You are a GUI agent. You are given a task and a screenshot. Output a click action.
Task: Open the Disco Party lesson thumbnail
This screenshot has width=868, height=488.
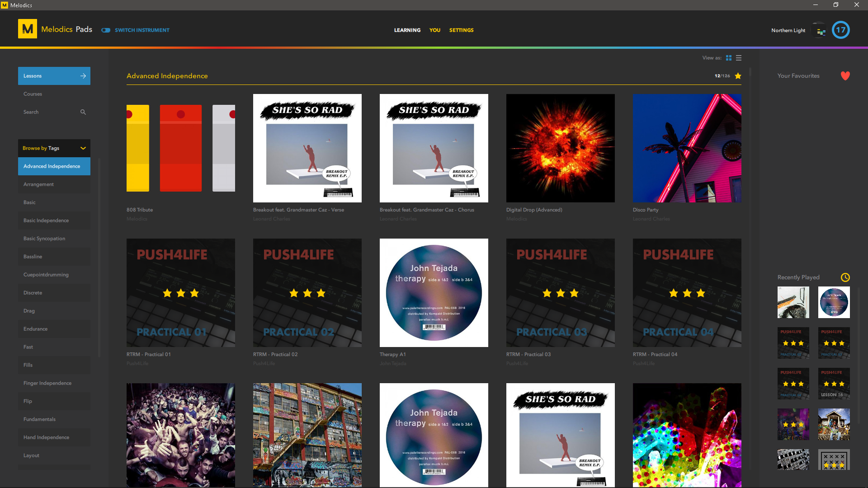(687, 148)
